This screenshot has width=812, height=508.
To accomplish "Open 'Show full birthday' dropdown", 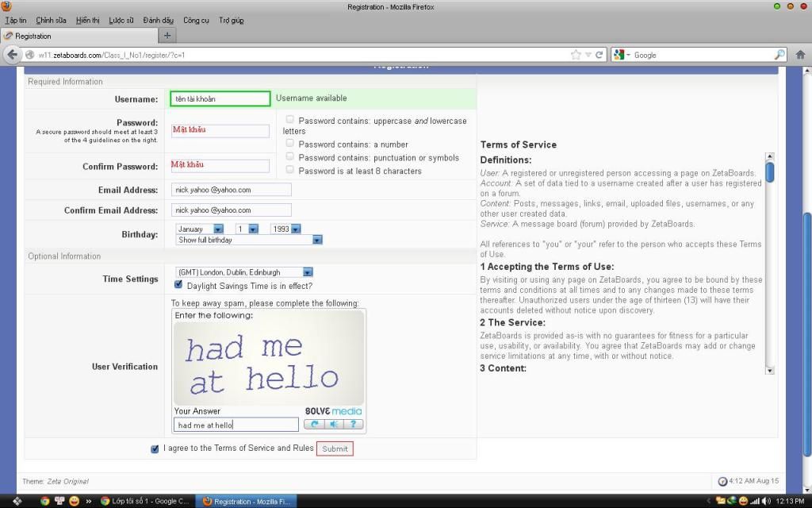I will [x=316, y=240].
